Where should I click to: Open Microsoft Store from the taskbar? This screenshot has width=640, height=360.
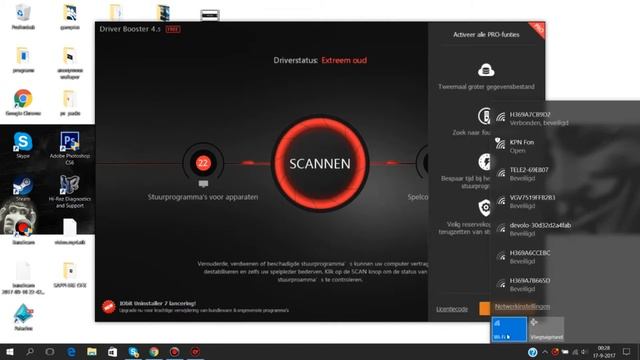click(x=113, y=352)
